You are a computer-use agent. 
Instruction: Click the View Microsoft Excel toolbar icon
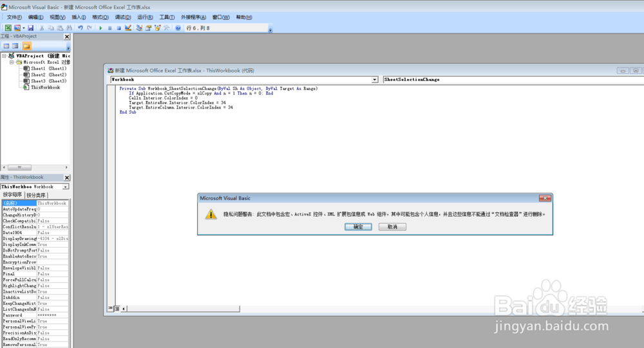pos(8,28)
